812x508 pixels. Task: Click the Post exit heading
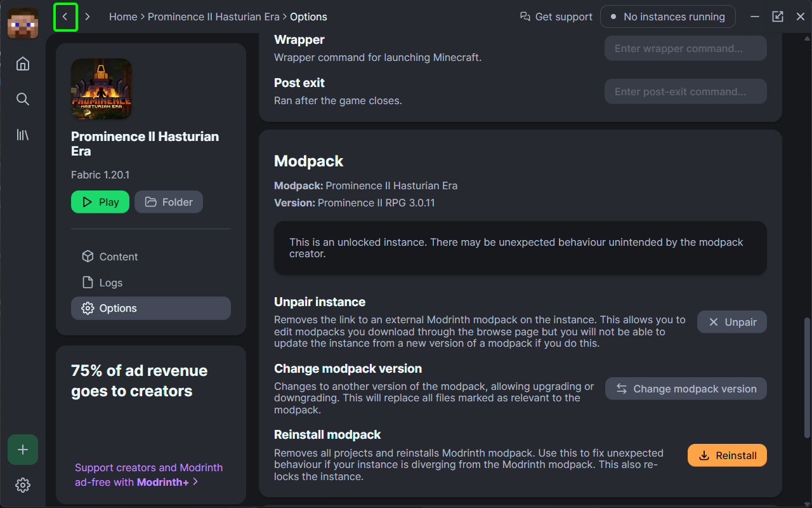tap(299, 83)
